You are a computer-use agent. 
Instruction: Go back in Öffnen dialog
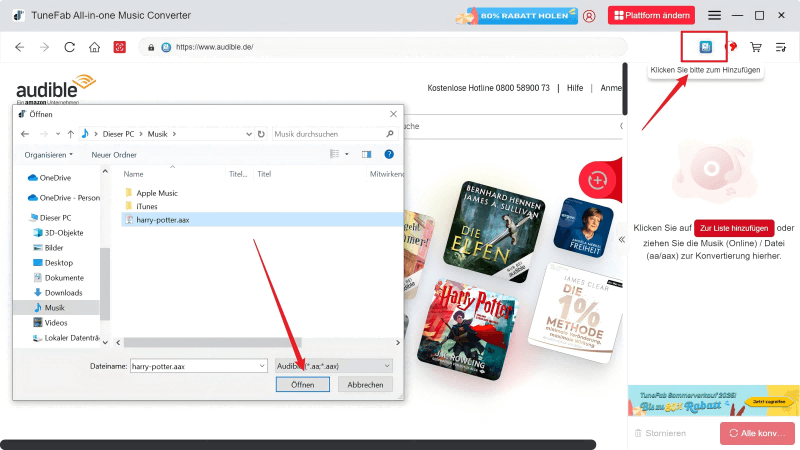pyautogui.click(x=24, y=134)
